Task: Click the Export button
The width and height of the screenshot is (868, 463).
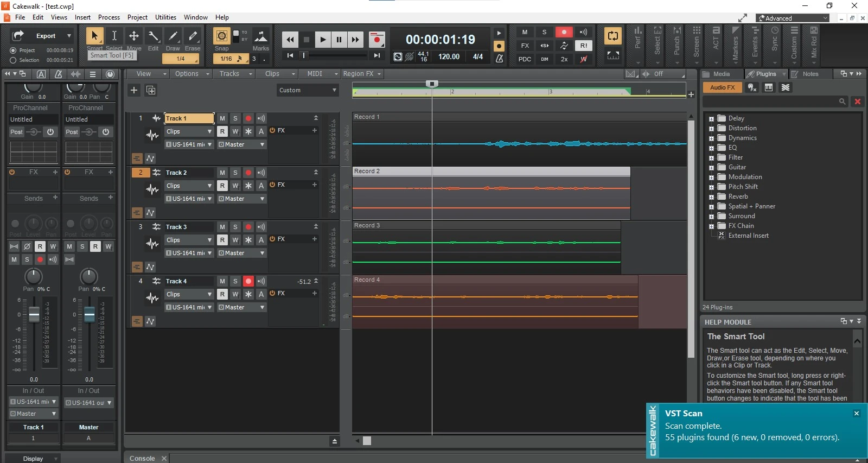Action: point(46,36)
